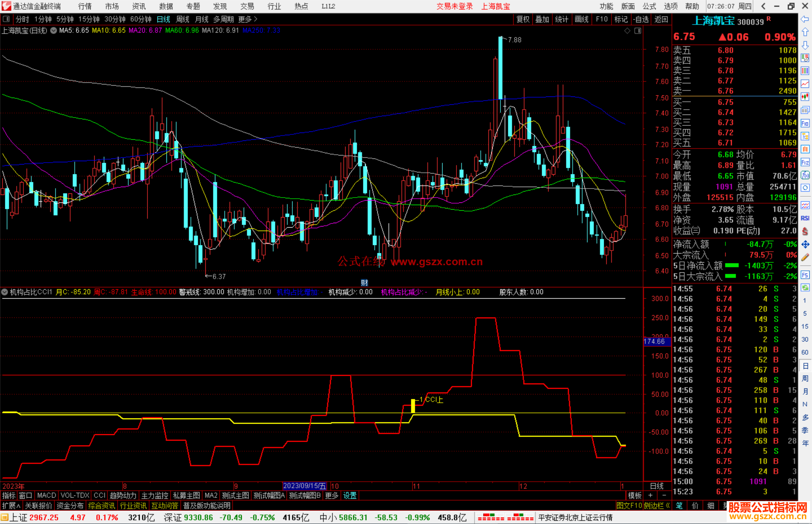Click the orange 自 icon in the sidebar

tap(805, 149)
